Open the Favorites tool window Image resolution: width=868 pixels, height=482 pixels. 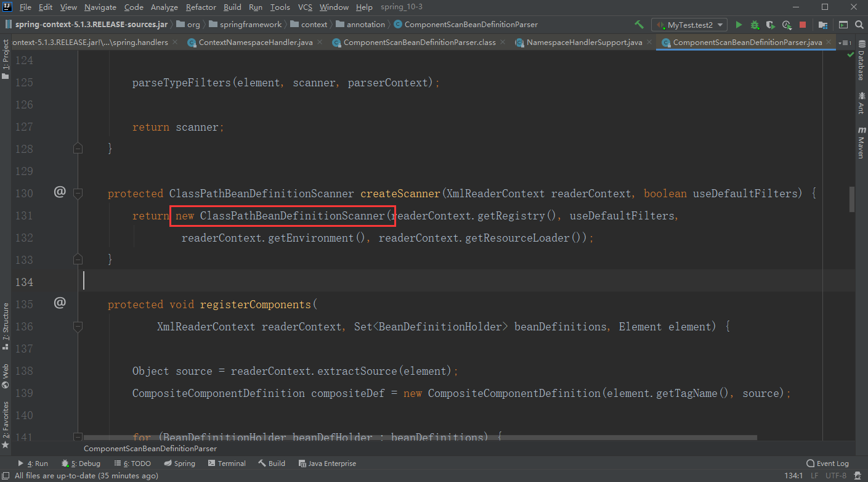(x=6, y=425)
